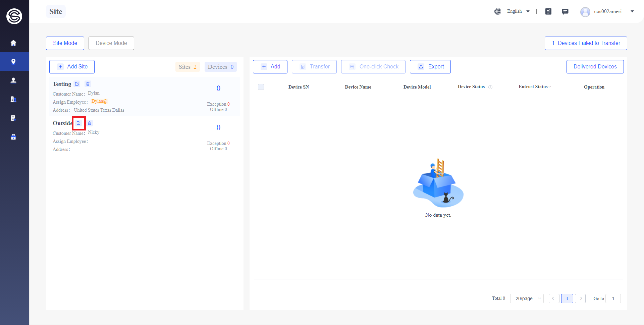Screen dimensions: 644x325
Task: Open the building organization sidebar icon
Action: (13, 99)
